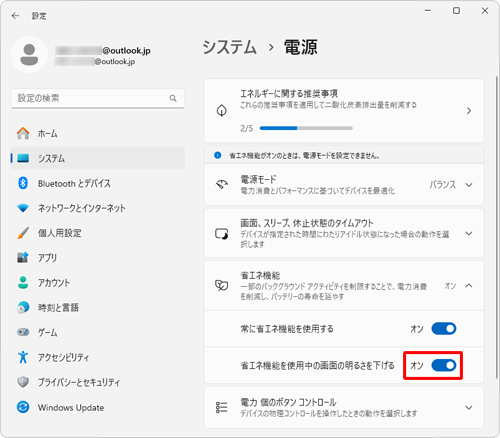This screenshot has height=438, width=500.
Task: Collapse the 省エネ機能 section chevron
Action: click(x=469, y=286)
